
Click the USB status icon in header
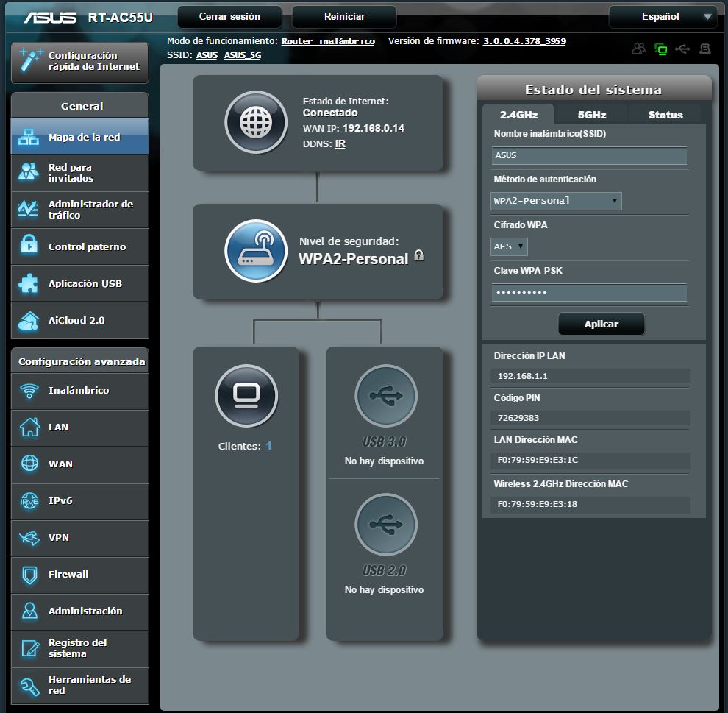click(682, 49)
